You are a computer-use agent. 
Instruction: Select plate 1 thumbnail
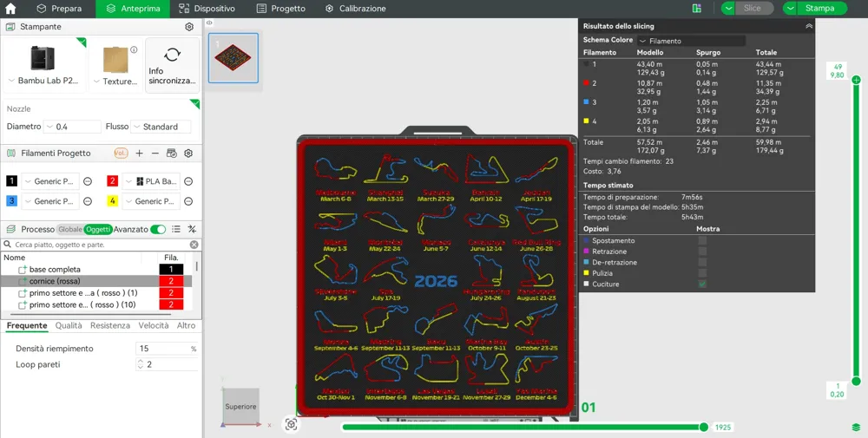(233, 58)
